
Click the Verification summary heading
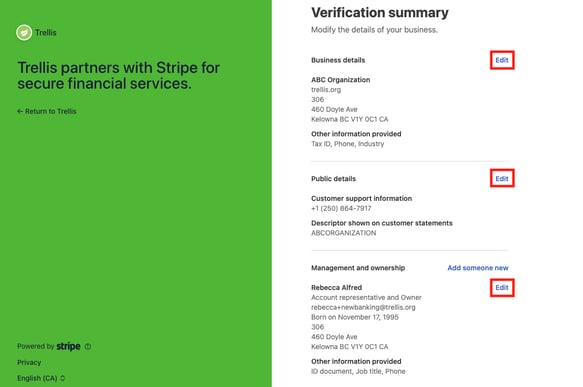380,13
